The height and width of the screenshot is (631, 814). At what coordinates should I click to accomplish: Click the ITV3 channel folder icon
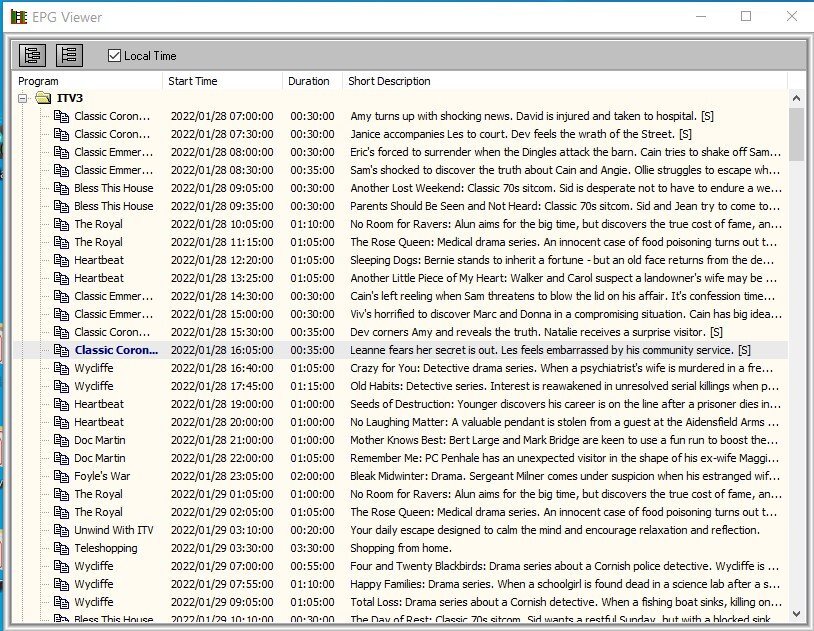pos(43,98)
